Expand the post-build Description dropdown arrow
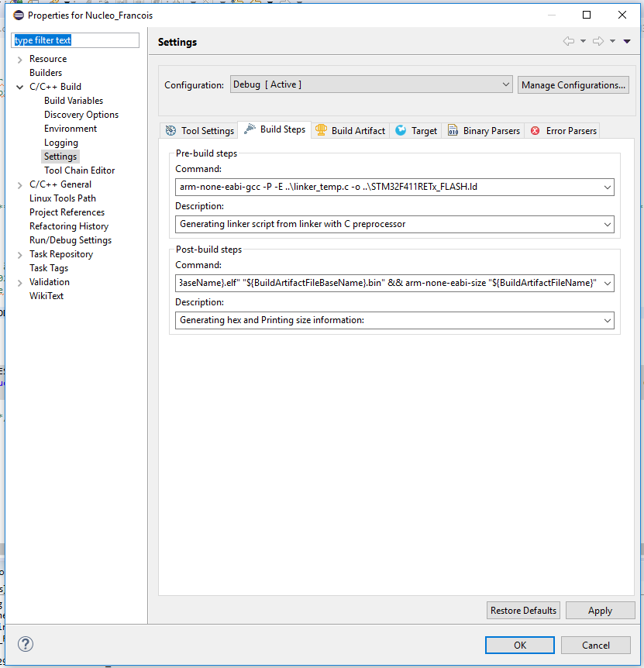This screenshot has height=668, width=644. pyautogui.click(x=607, y=320)
